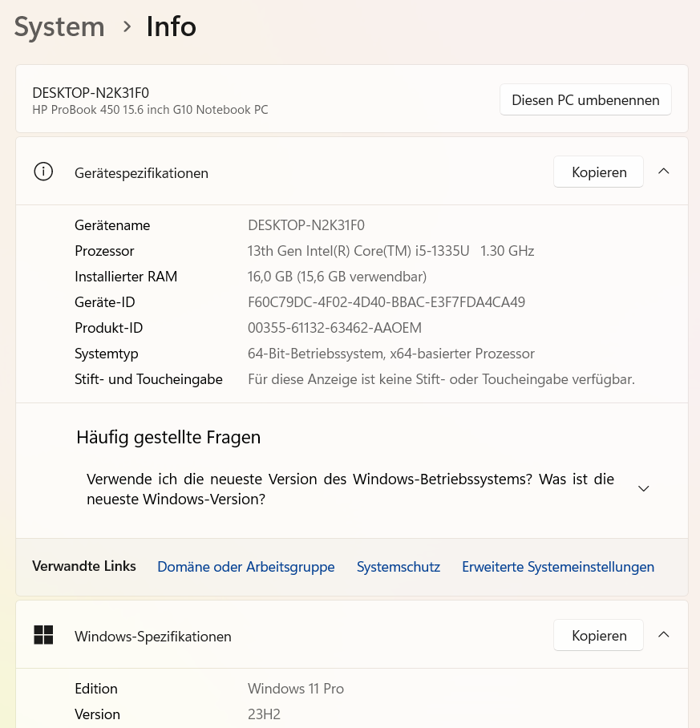Click the RAM value 16,0 GB
700x728 pixels.
(337, 277)
